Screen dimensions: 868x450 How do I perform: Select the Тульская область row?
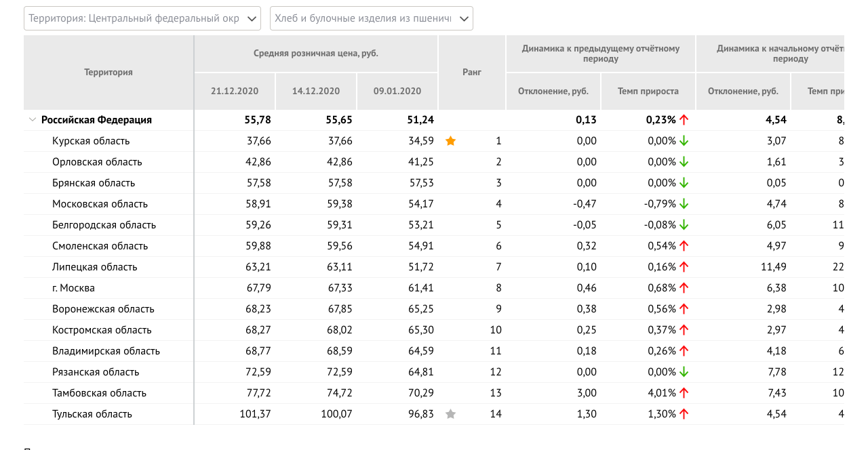coord(434,414)
